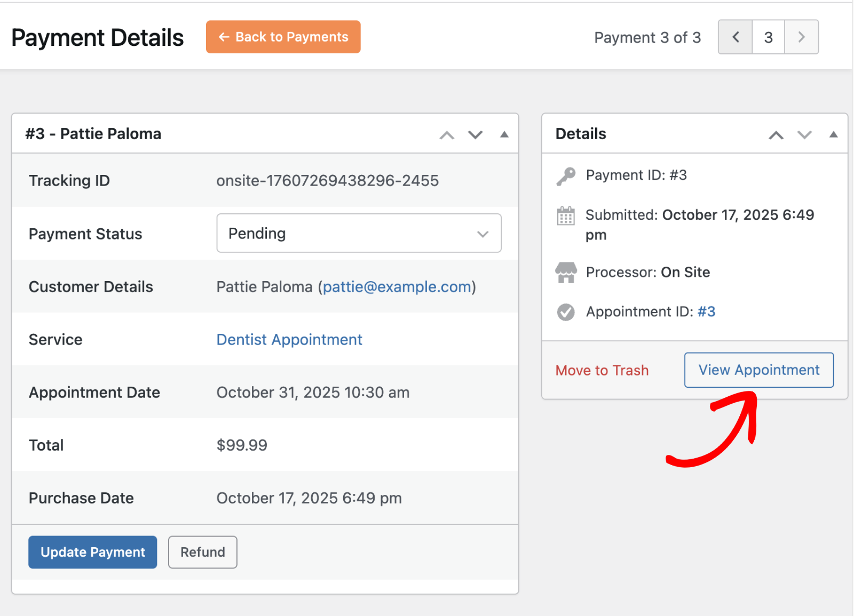Click the Move to Trash link
This screenshot has height=616, width=854.
point(602,371)
